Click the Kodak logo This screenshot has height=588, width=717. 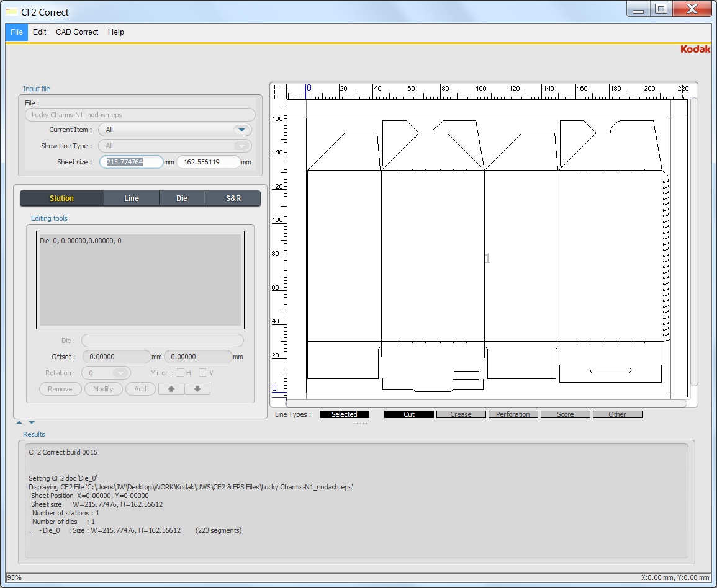click(x=695, y=49)
